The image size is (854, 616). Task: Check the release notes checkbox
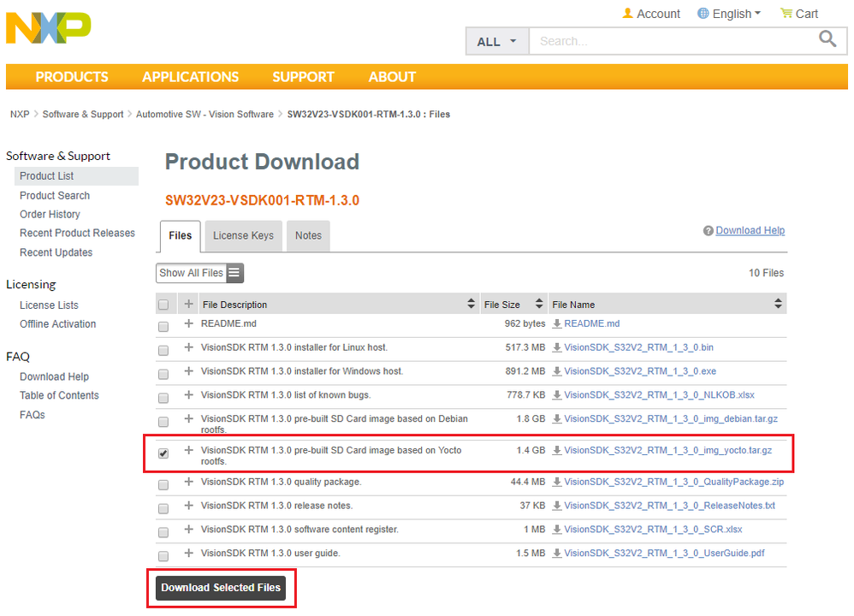point(163,509)
